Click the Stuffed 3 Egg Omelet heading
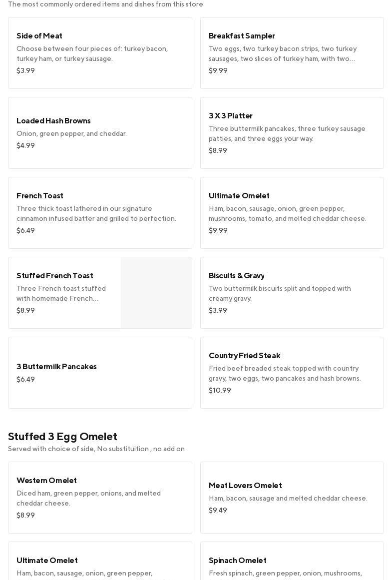 tap(63, 437)
